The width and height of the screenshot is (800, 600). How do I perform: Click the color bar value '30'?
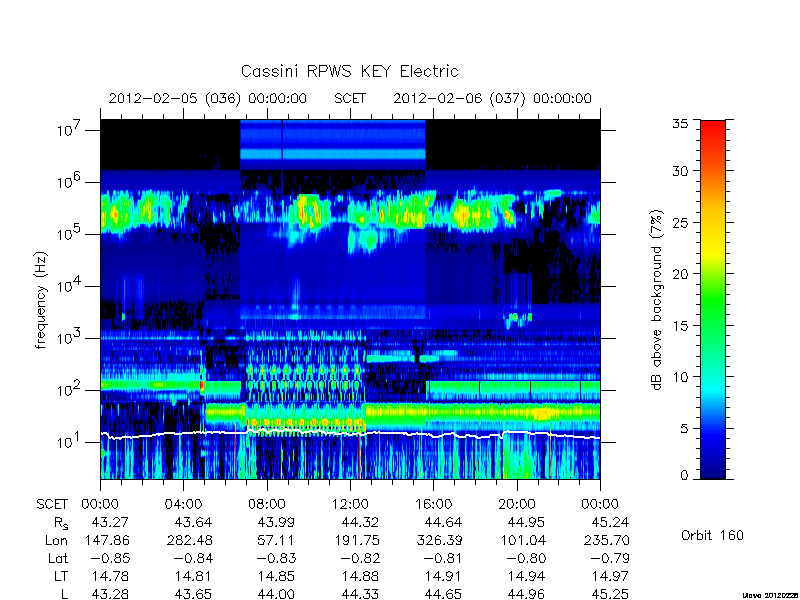point(680,171)
